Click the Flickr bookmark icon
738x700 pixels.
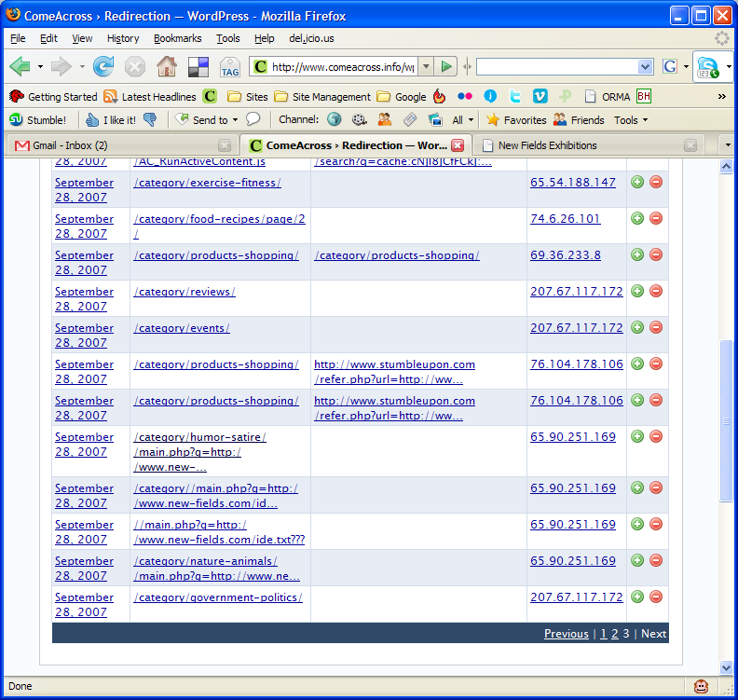(464, 96)
